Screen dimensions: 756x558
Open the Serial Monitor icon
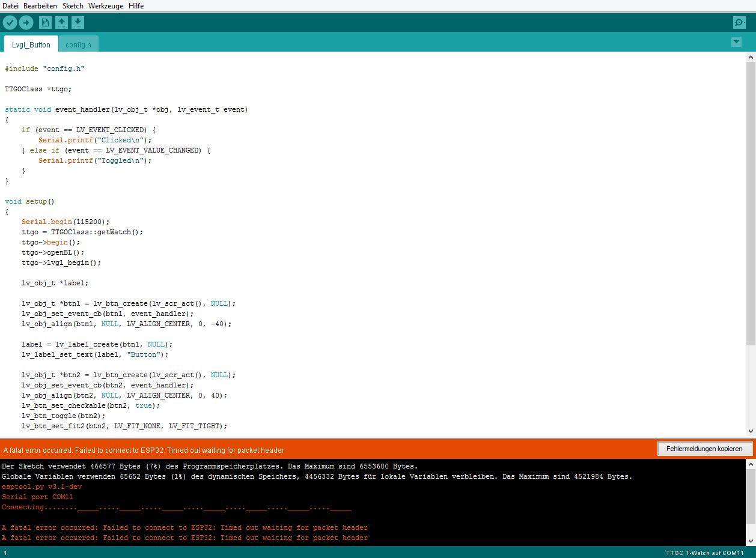[x=739, y=23]
